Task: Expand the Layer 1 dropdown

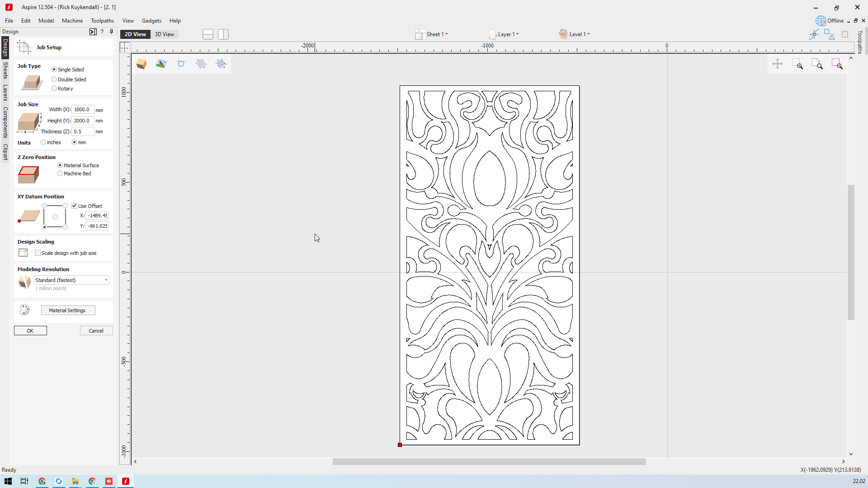Action: 507,34
